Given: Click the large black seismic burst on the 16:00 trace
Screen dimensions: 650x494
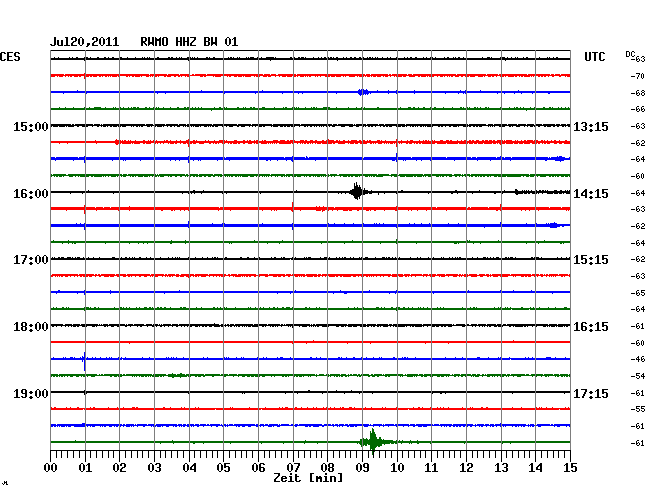Looking at the screenshot, I should tap(357, 191).
